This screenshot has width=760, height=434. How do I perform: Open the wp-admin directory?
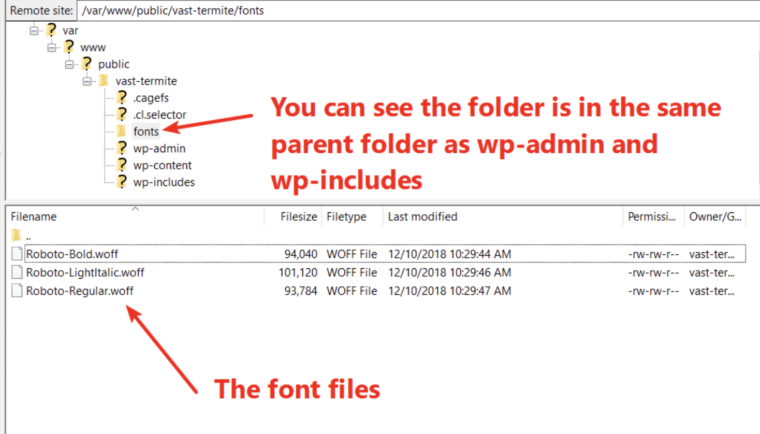(x=159, y=148)
